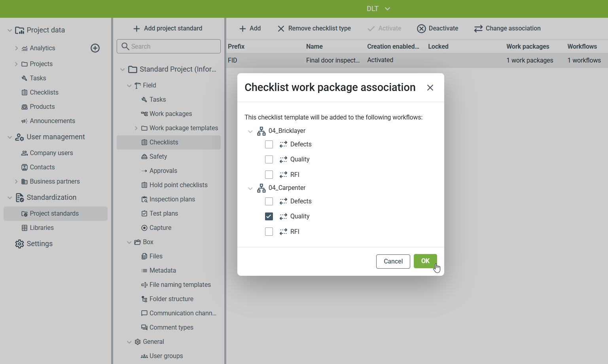Select Checklists under Field
The height and width of the screenshot is (364, 608).
pyautogui.click(x=169, y=142)
